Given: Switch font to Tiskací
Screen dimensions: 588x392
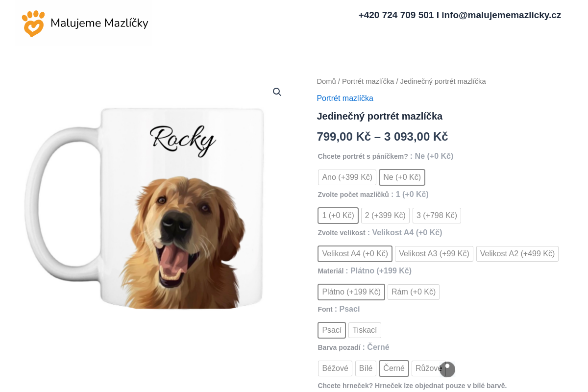Looking at the screenshot, I should (x=365, y=330).
